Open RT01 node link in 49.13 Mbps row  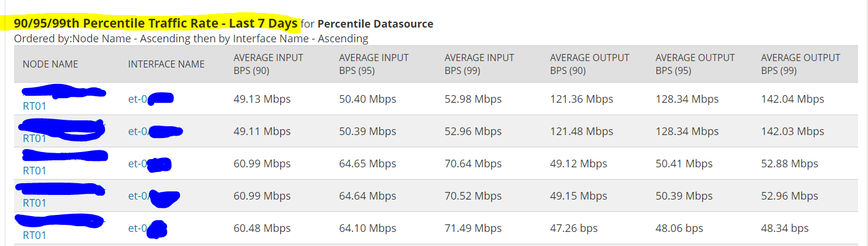coord(35,106)
